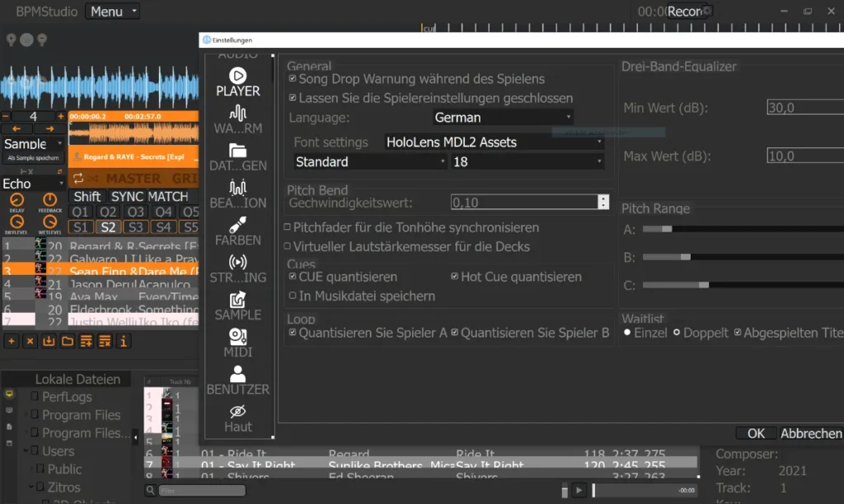Open the font style dropdown Standard
This screenshot has width=844, height=504.
(370, 162)
